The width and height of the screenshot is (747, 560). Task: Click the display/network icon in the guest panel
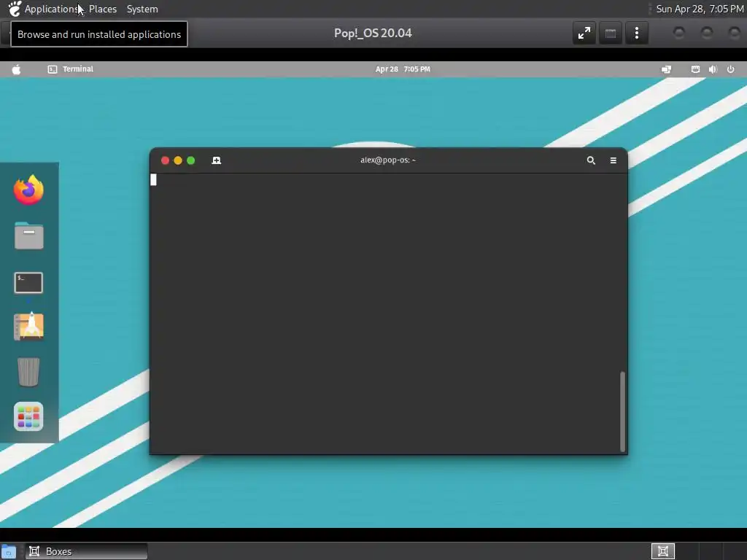click(667, 69)
